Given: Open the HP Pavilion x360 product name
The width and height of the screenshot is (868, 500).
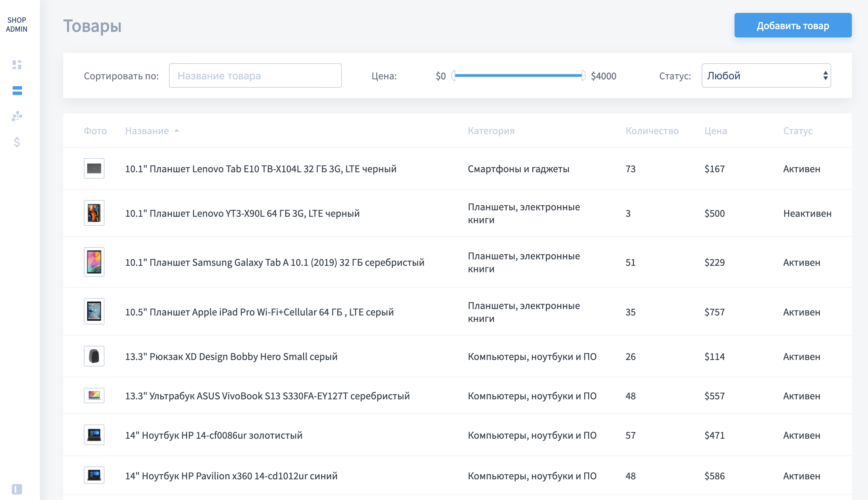Looking at the screenshot, I should (231, 475).
